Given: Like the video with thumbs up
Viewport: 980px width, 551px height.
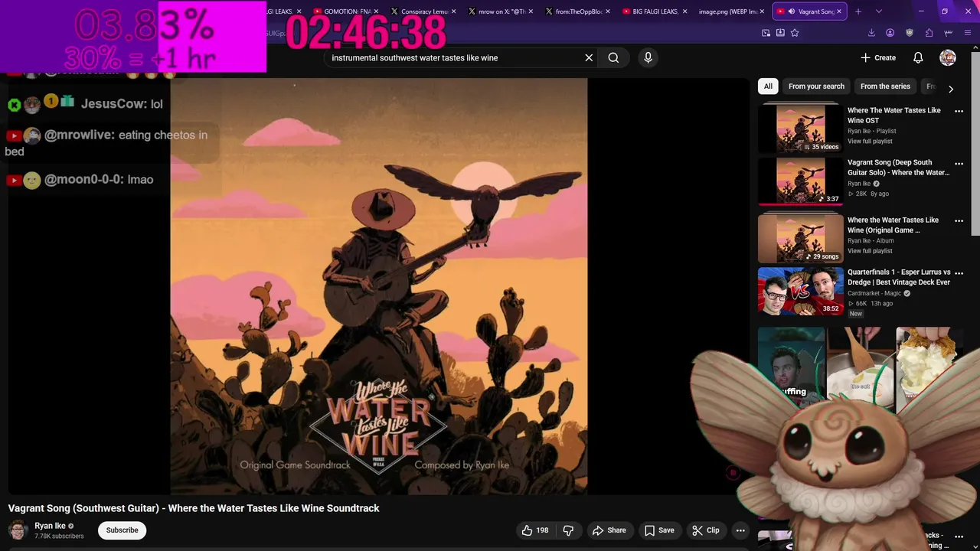Looking at the screenshot, I should [x=535, y=530].
